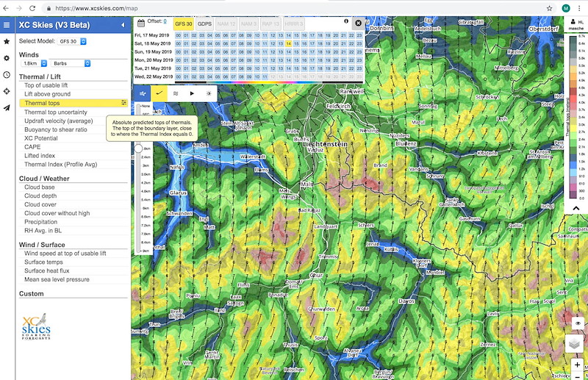Image resolution: width=588 pixels, height=380 pixels.
Task: Select CAPE layer
Action: [32, 147]
